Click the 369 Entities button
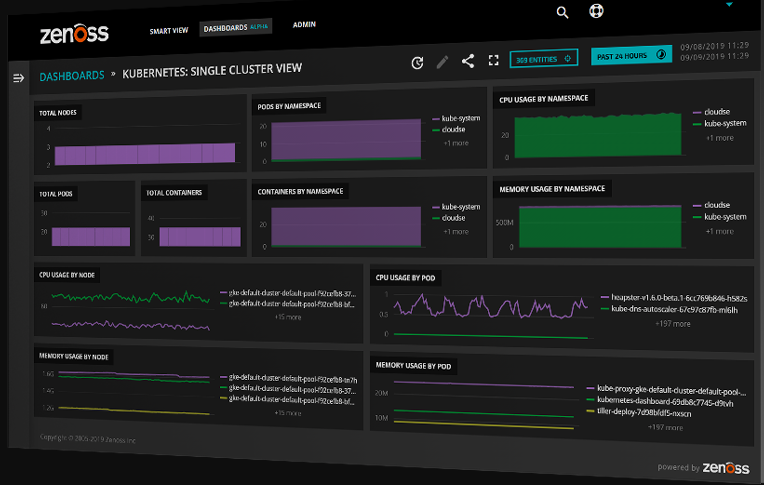Screen dimensions: 764x485 coord(543,59)
